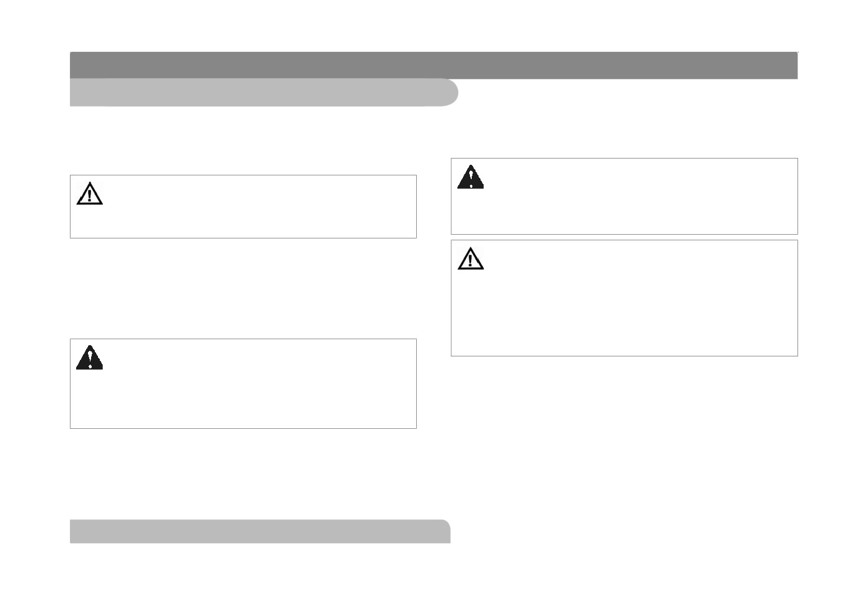Click inside the large lower-right caution box
The height and width of the screenshot is (593, 868).
pyautogui.click(x=624, y=298)
